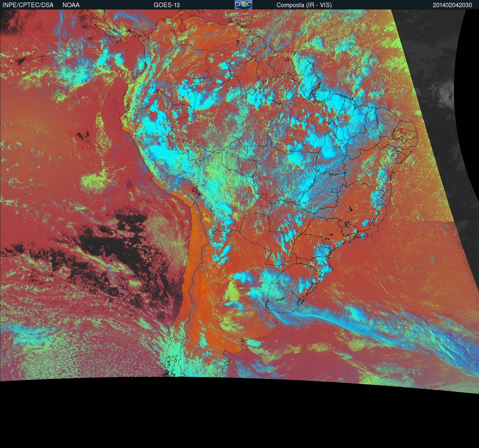Click the 'GOES-13' satellite label
The width and height of the screenshot is (479, 448).
tap(166, 5)
